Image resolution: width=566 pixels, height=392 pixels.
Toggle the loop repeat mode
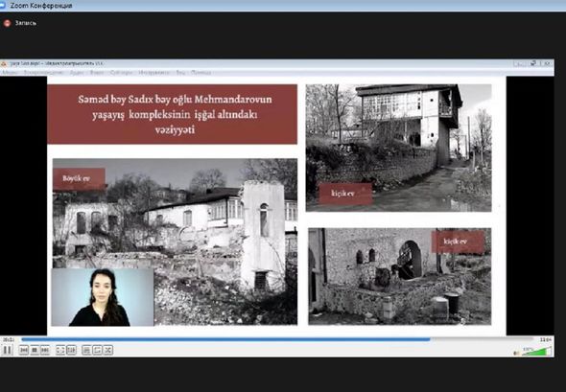(97, 350)
